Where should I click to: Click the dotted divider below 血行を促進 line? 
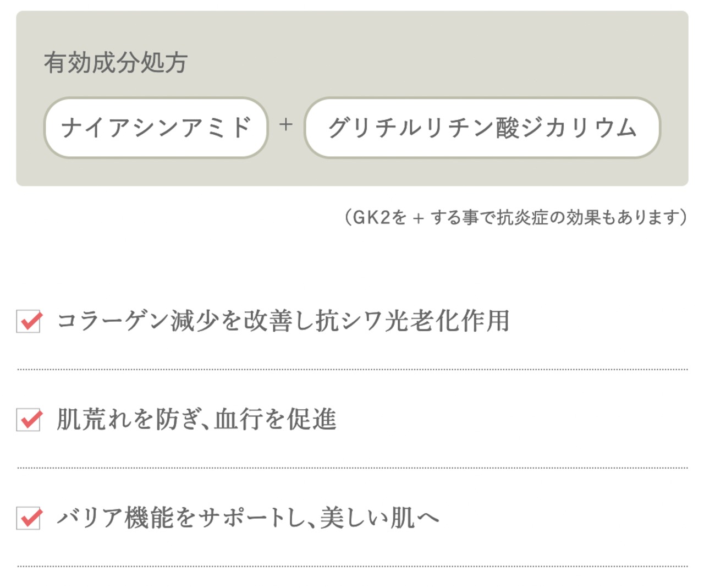click(352, 468)
